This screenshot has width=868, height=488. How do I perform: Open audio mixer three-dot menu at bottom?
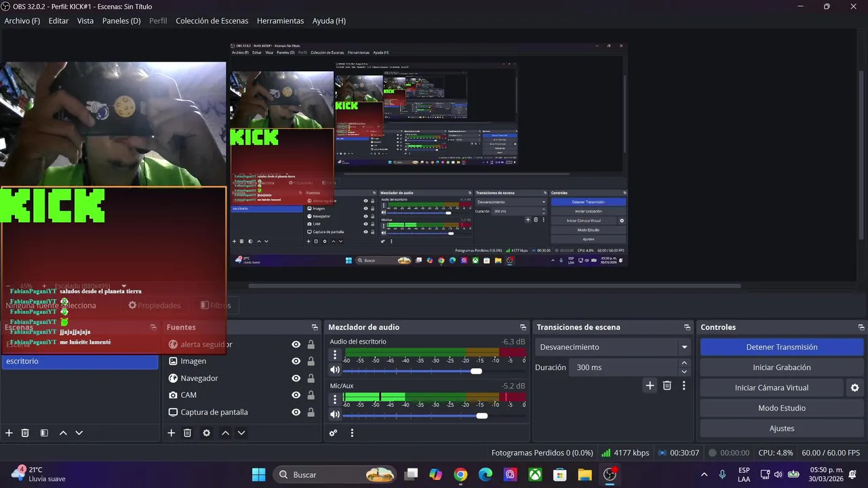(x=352, y=433)
